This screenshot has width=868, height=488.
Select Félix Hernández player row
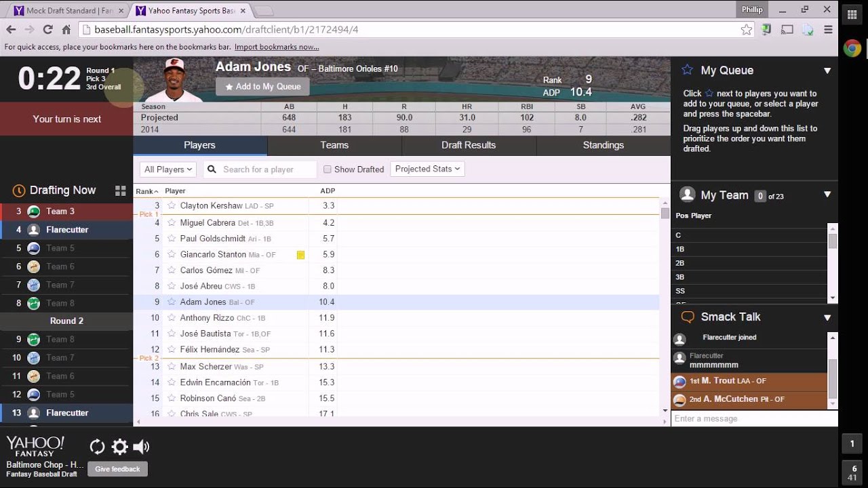point(396,350)
